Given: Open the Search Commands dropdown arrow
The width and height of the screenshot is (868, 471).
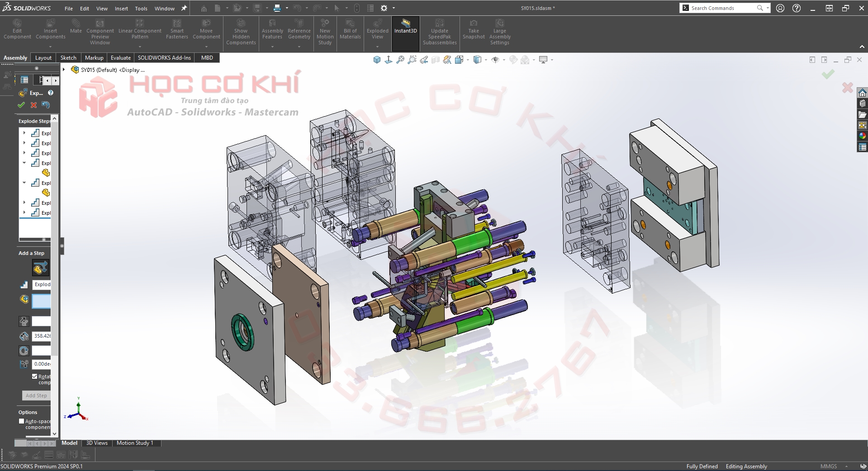Looking at the screenshot, I should click(x=768, y=8).
